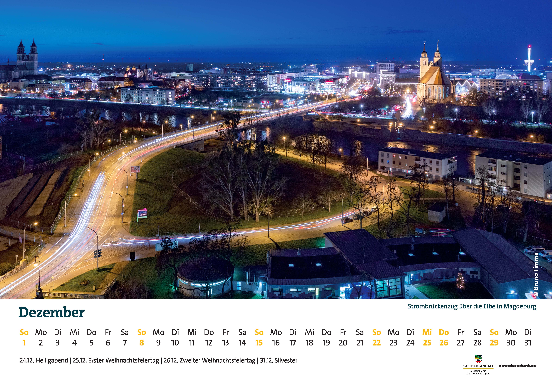Viewport: 552px width, 392px height.
Task: Click the first Sunday number 1
Action: (24, 343)
